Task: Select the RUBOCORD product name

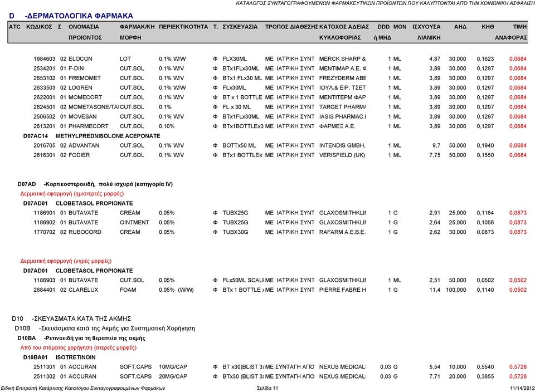Action: click(x=85, y=232)
